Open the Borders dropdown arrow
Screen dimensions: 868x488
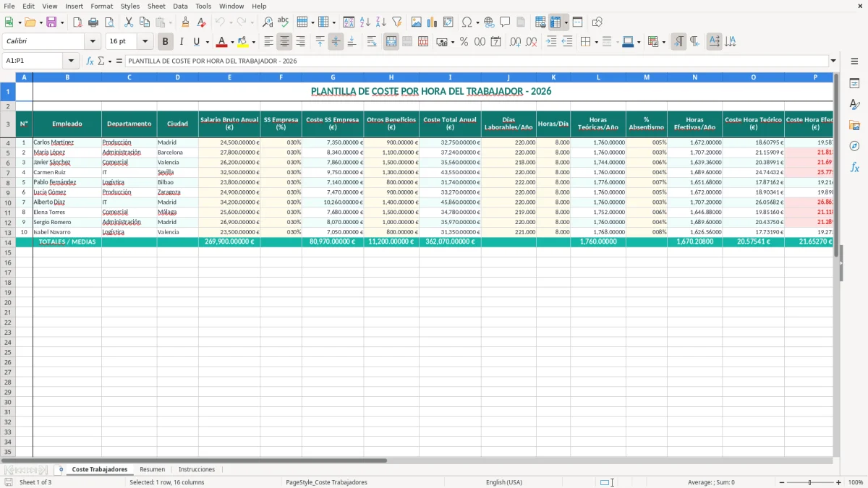pyautogui.click(x=595, y=42)
